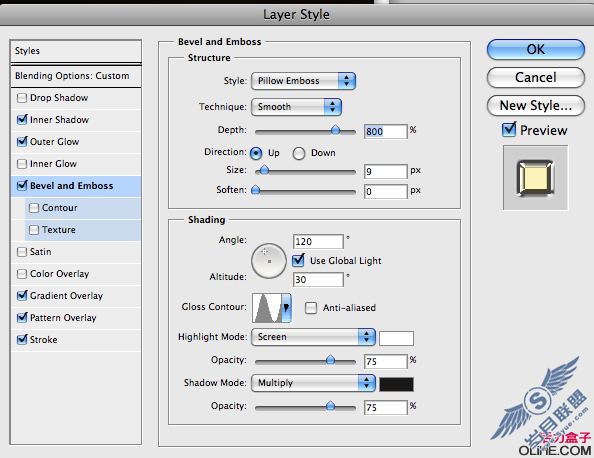Open the Style dropdown showing Pillow Emboss
This screenshot has width=594, height=458.
pyautogui.click(x=303, y=81)
